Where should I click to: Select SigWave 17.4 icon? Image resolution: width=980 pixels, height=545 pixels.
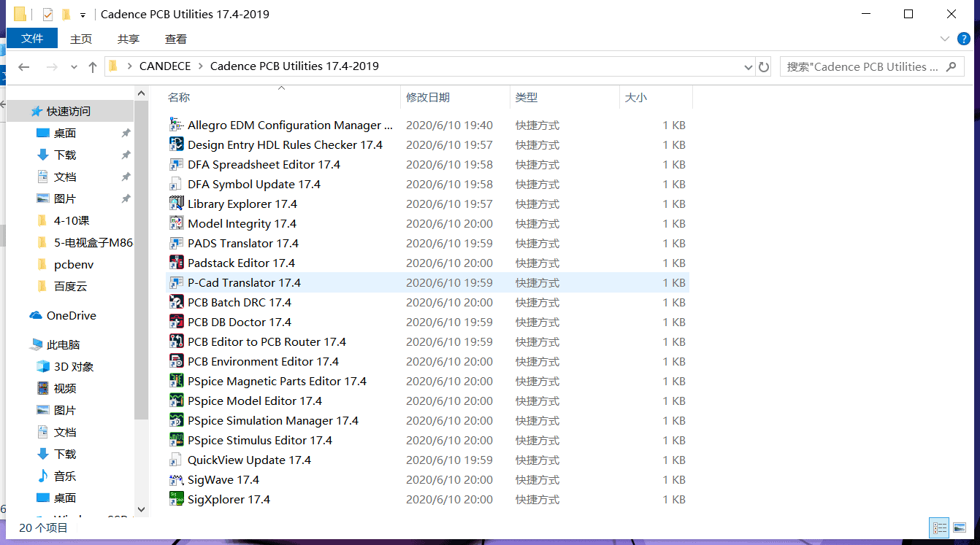(176, 479)
